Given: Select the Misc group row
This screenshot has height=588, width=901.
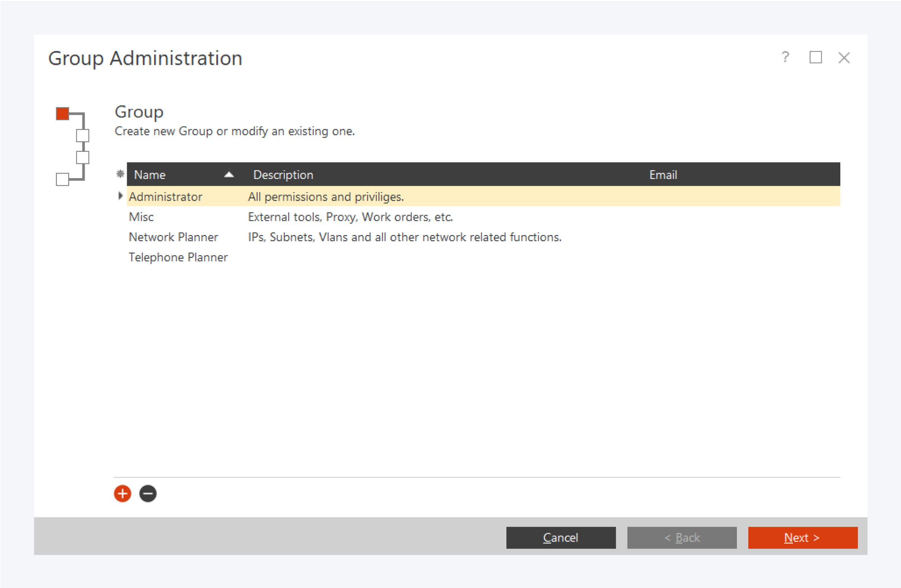Looking at the screenshot, I should [141, 217].
